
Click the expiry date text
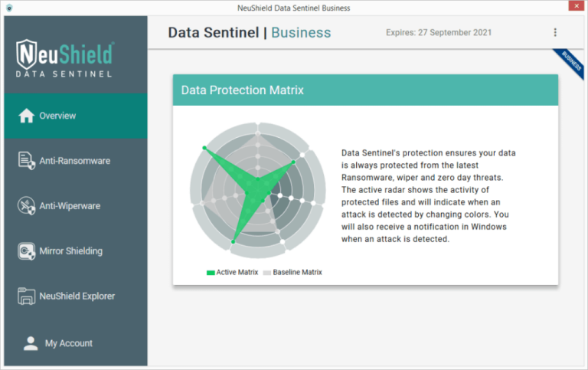click(439, 33)
